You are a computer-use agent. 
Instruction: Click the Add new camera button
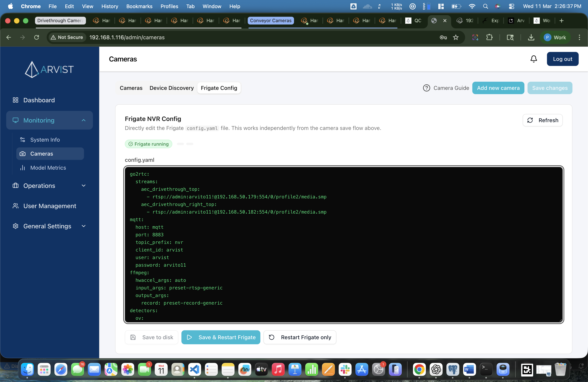pos(498,88)
